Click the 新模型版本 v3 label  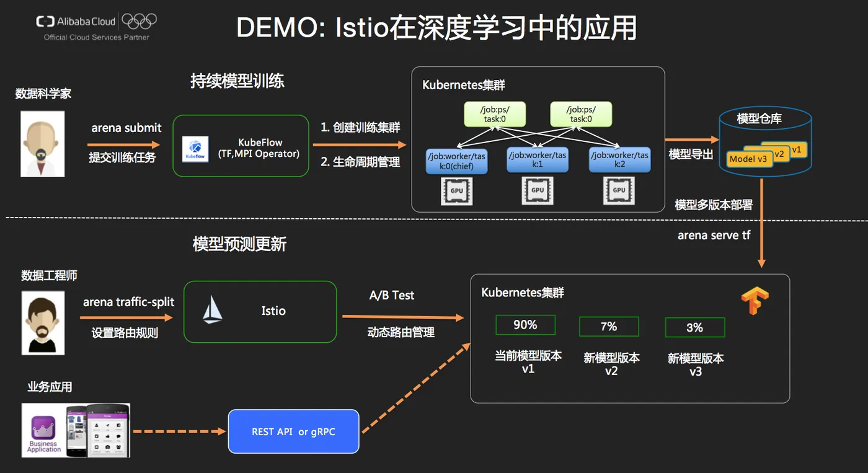click(696, 365)
